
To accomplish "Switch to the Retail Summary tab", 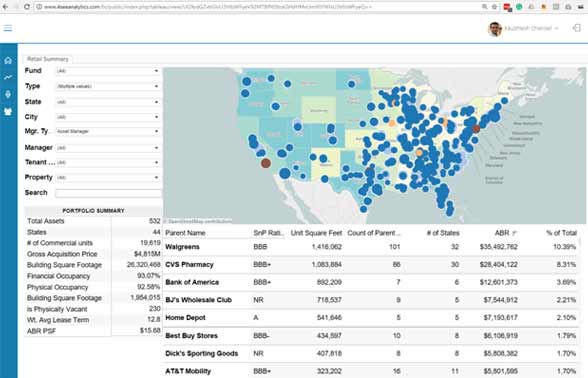I will coord(48,59).
